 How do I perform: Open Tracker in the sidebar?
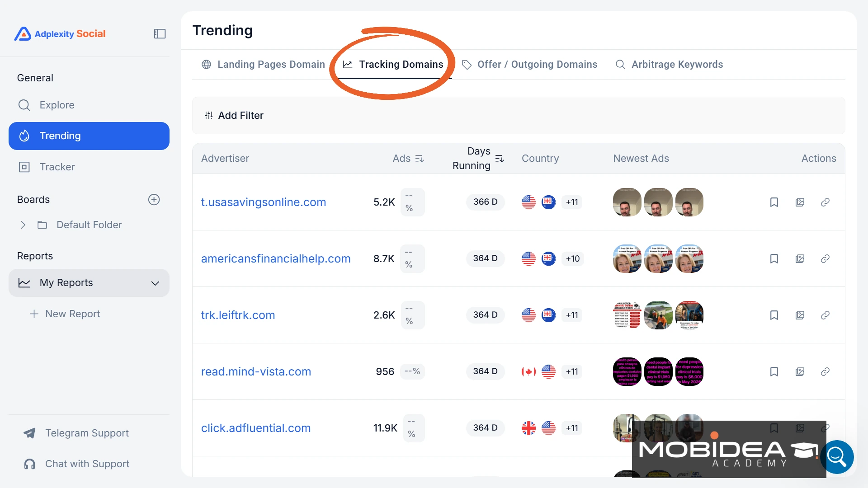[89, 167]
